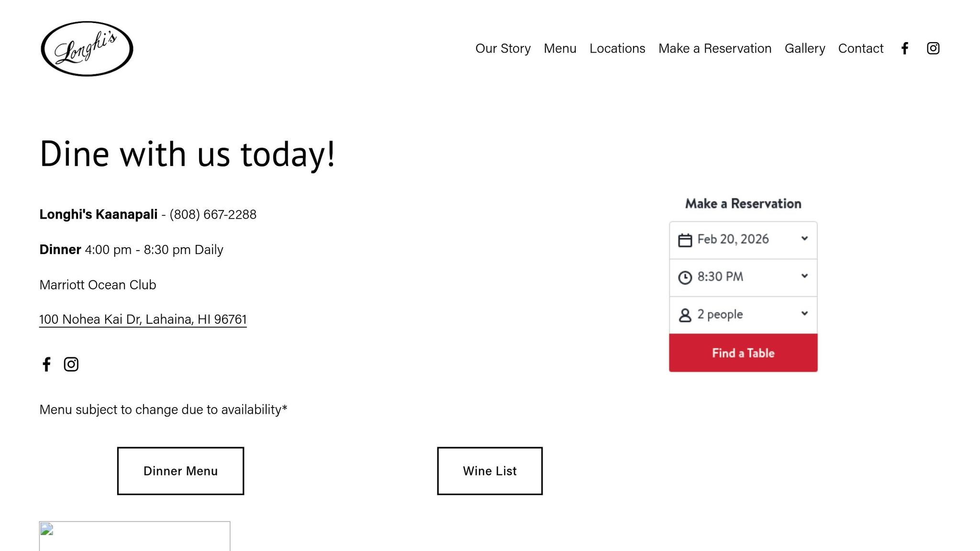
Task: Open Instagram icon in the top navigation
Action: click(x=933, y=48)
